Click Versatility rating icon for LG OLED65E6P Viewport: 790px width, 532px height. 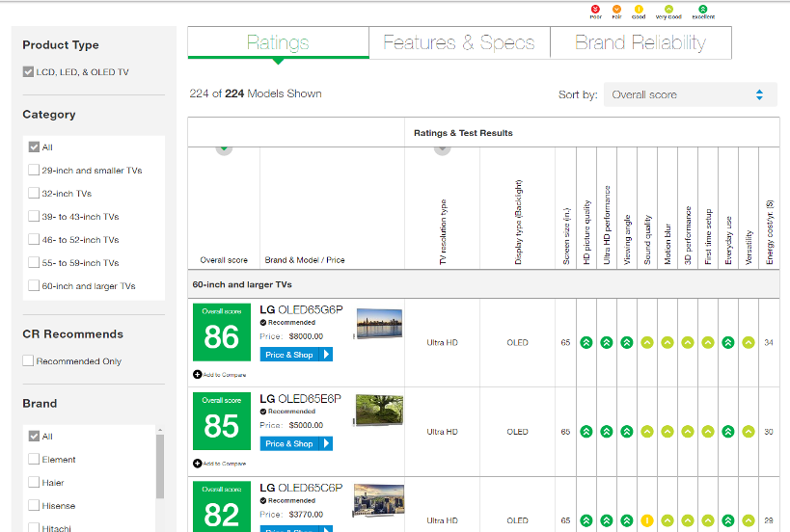pyautogui.click(x=749, y=432)
